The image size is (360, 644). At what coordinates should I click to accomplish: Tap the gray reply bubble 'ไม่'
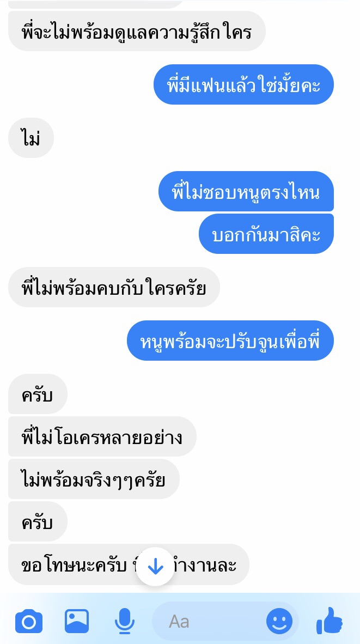pyautogui.click(x=31, y=138)
